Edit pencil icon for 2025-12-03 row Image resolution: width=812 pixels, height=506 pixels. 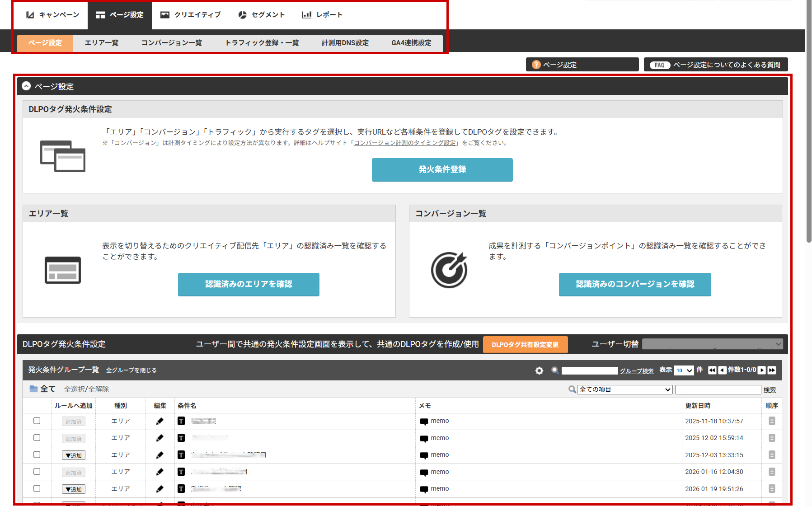[x=160, y=455]
